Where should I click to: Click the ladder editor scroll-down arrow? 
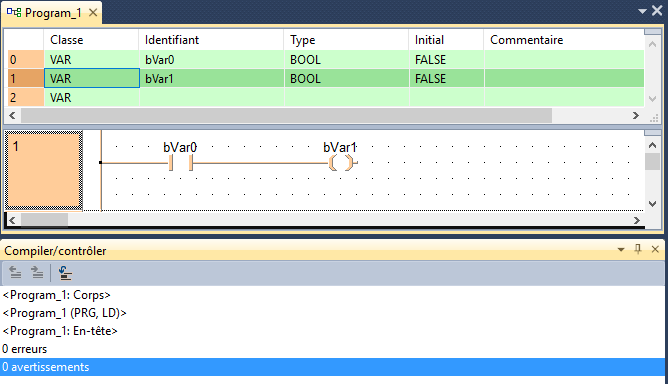[652, 203]
